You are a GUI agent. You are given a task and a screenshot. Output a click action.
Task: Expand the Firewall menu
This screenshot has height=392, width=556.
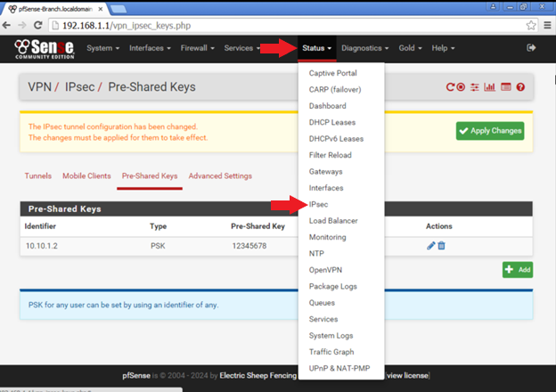[198, 48]
